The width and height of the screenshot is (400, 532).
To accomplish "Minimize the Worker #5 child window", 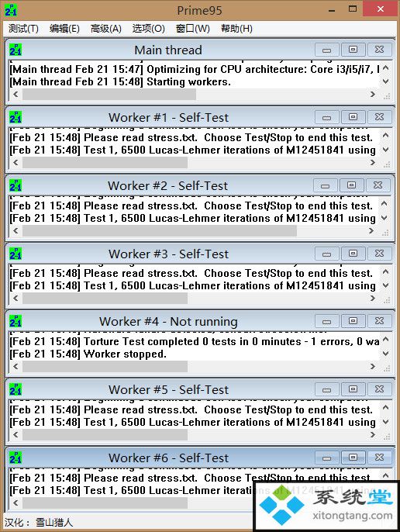I will click(327, 389).
